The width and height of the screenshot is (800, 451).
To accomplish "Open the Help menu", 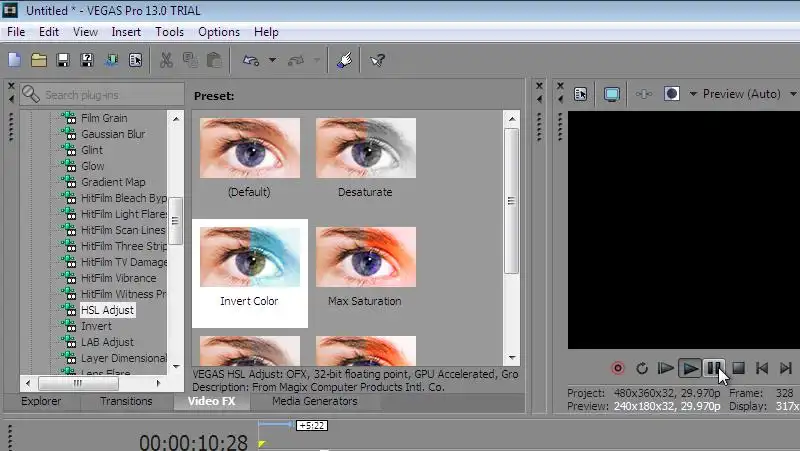I will (x=266, y=32).
